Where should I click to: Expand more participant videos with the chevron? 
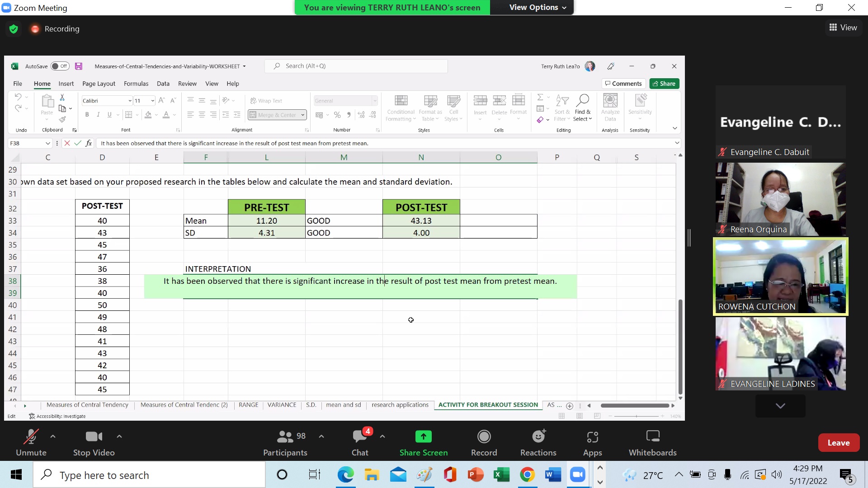780,406
